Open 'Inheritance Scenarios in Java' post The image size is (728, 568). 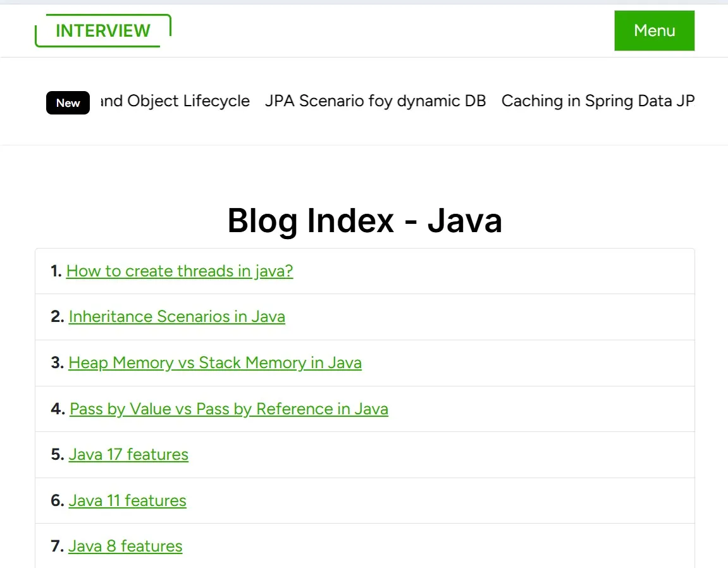tap(177, 316)
